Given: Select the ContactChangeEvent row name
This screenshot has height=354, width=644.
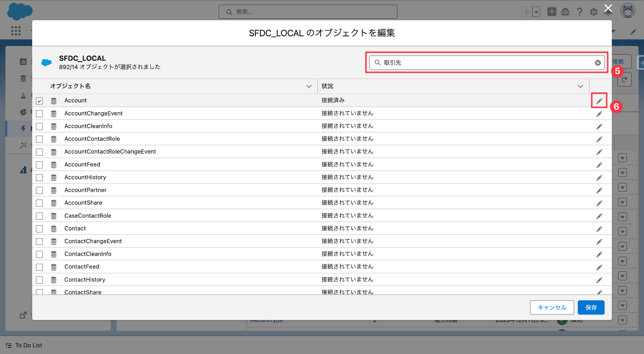Looking at the screenshot, I should coord(93,241).
